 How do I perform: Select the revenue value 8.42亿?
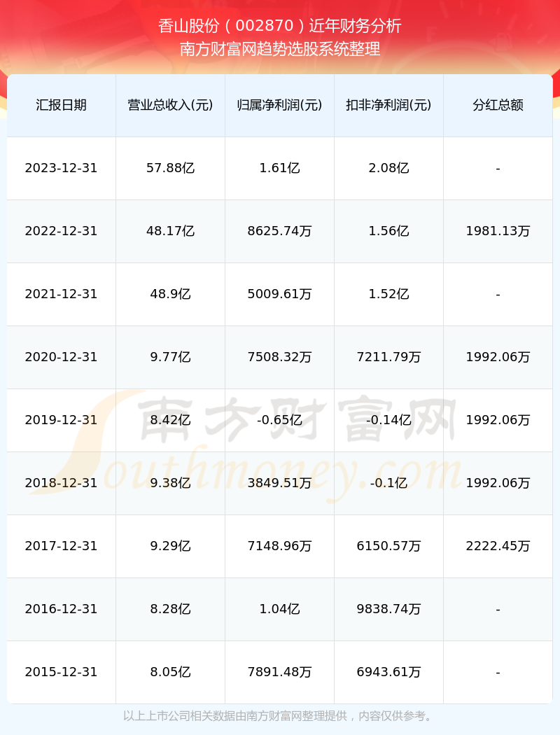click(x=171, y=420)
